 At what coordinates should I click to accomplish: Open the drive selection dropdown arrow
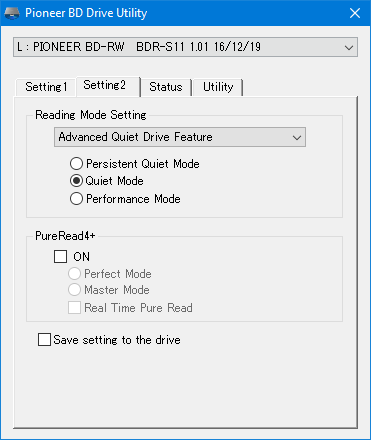[349, 47]
